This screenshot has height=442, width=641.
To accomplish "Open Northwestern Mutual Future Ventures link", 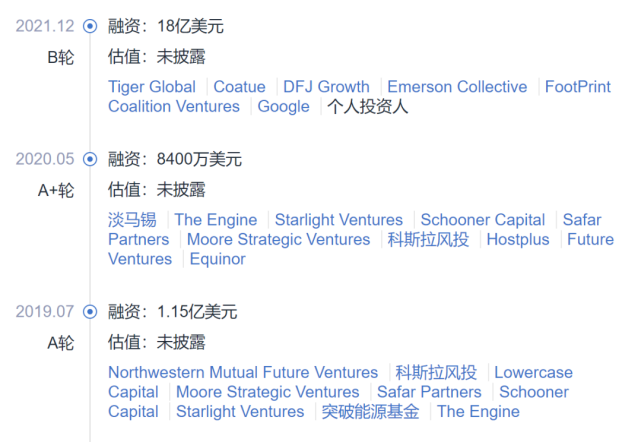I will coord(243,372).
